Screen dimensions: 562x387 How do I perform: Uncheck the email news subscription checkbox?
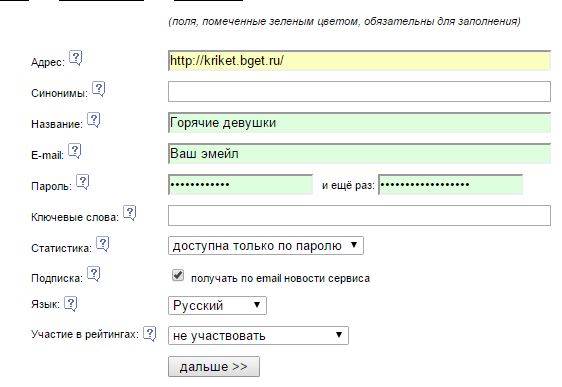pyautogui.click(x=178, y=275)
